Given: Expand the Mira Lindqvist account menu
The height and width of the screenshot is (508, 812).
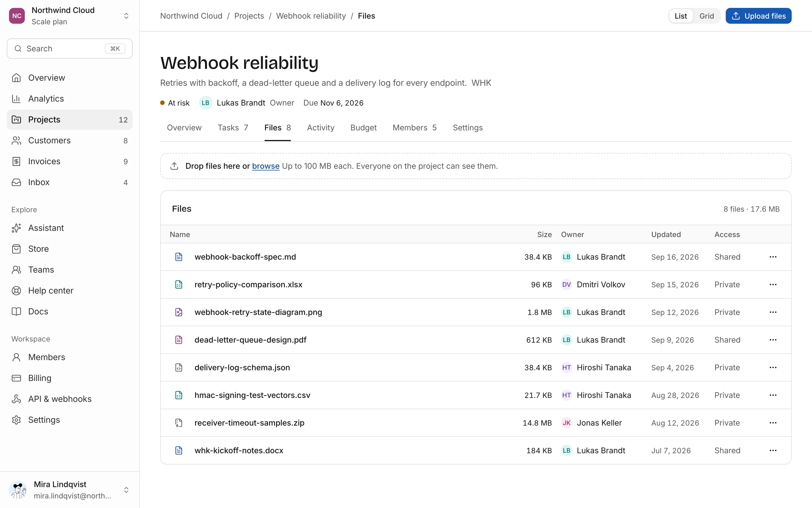Looking at the screenshot, I should pos(126,490).
